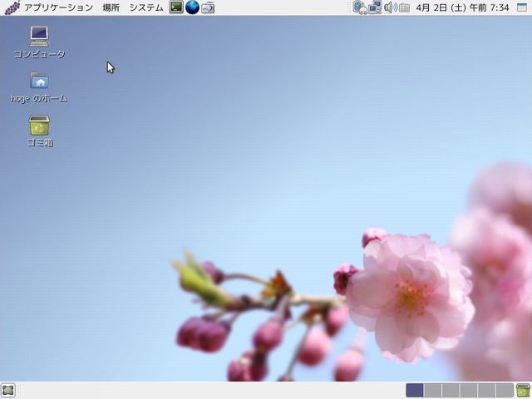532x399 pixels.
Task: Open the アプリケーション menu
Action: coord(58,7)
